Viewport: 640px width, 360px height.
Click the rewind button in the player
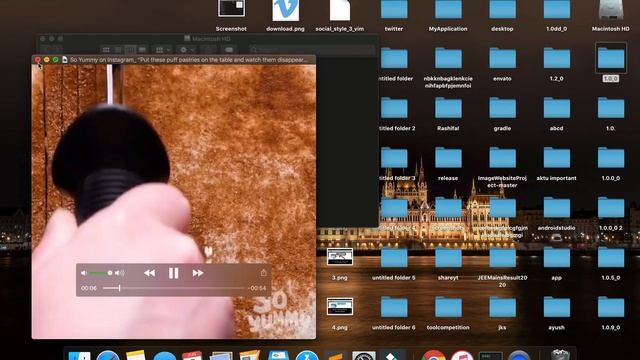(x=149, y=273)
